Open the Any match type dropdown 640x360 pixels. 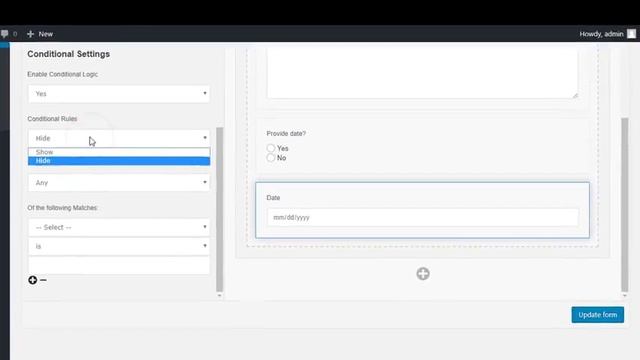pyautogui.click(x=119, y=182)
